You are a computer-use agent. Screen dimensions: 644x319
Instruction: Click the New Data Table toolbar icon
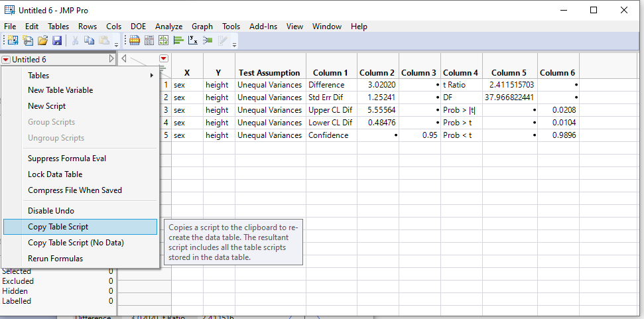tap(12, 40)
